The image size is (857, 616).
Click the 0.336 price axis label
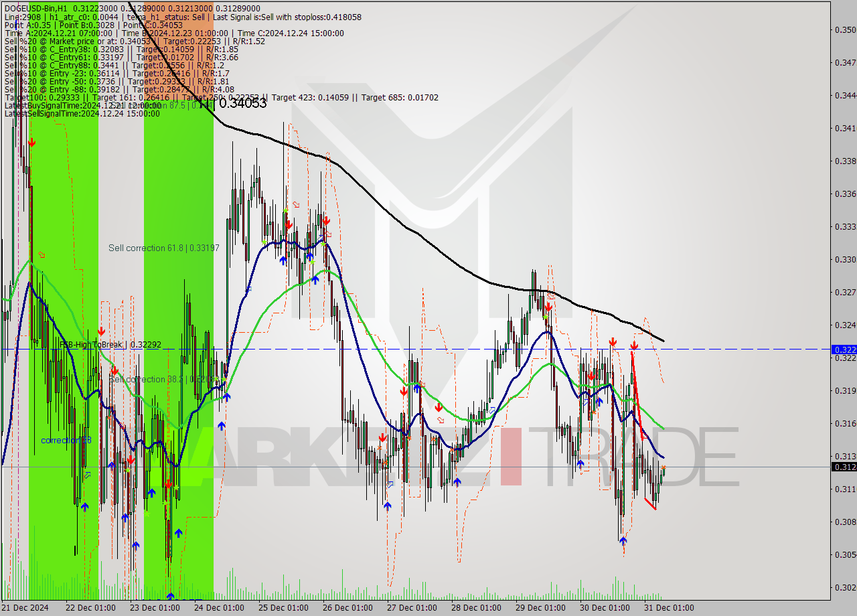(x=845, y=194)
